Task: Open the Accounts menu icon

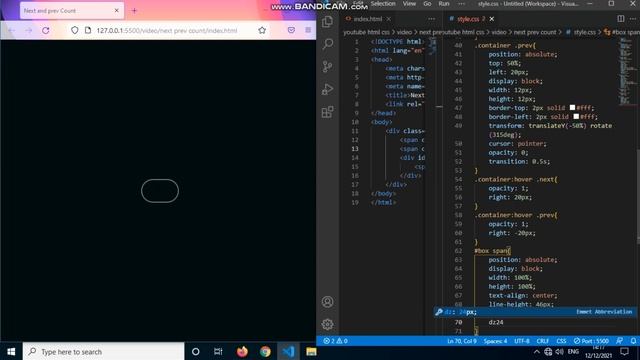Action: coord(327,302)
